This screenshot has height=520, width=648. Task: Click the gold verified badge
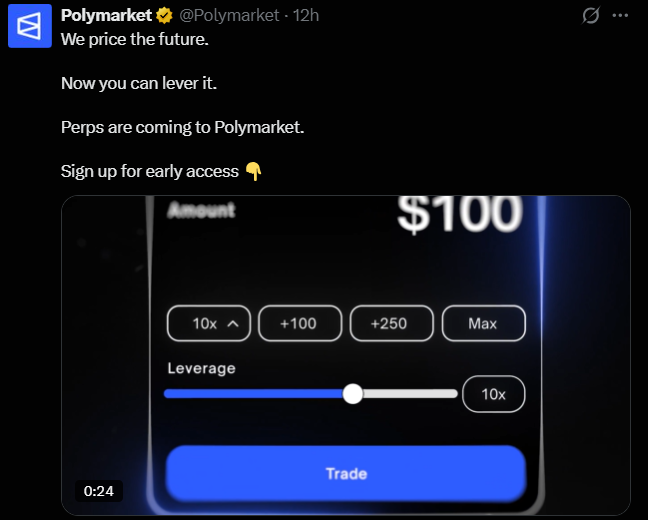(x=164, y=16)
